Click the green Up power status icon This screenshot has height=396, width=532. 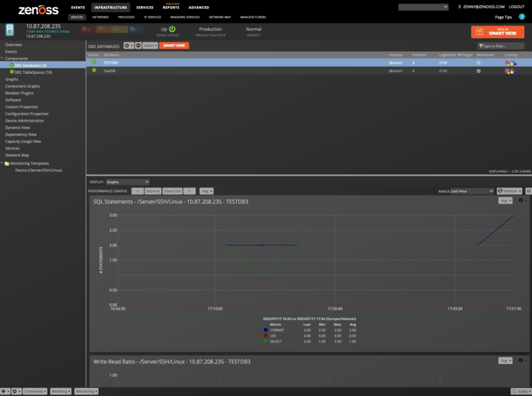click(x=172, y=29)
